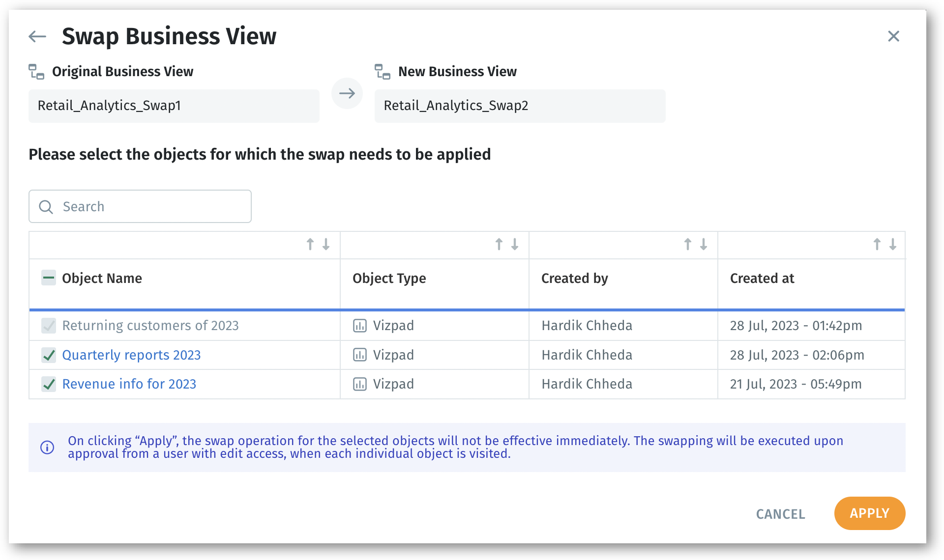
Task: Close the Swap Business View dialog
Action: (x=893, y=36)
